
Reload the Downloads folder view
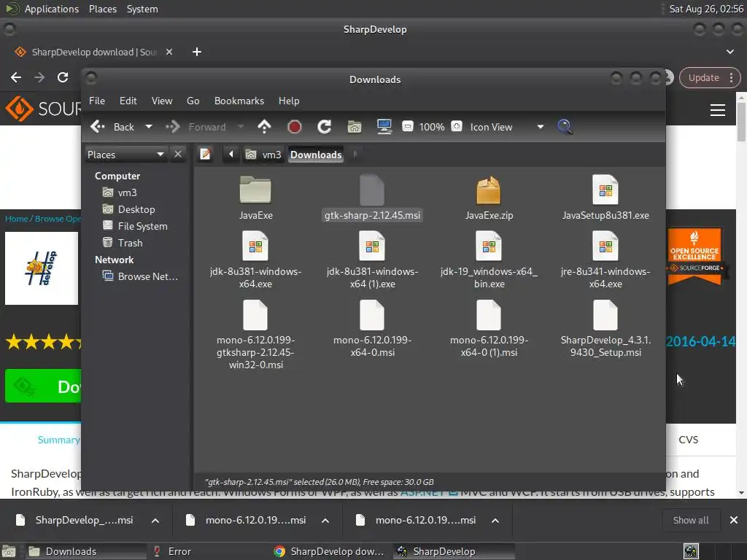click(x=324, y=127)
